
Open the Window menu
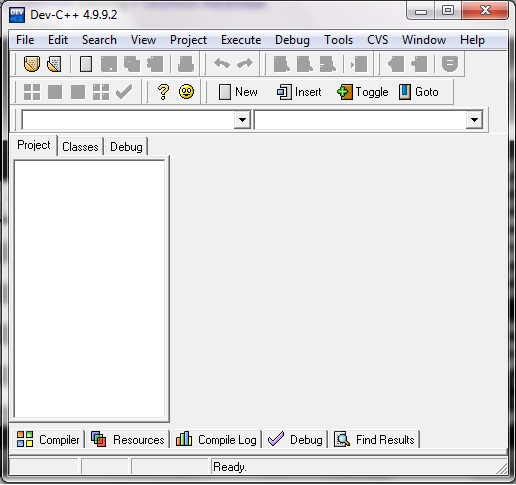click(x=424, y=40)
